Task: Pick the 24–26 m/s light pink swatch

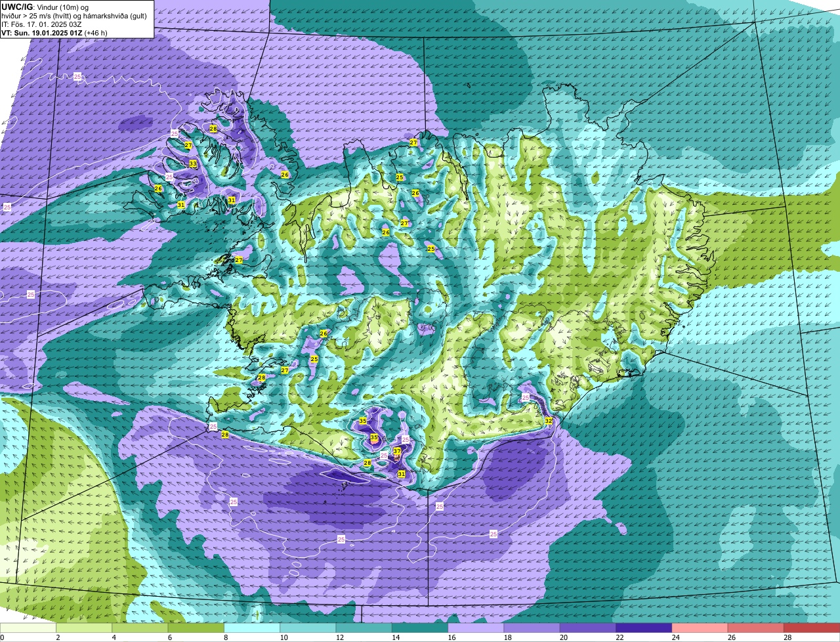Action: (x=700, y=628)
